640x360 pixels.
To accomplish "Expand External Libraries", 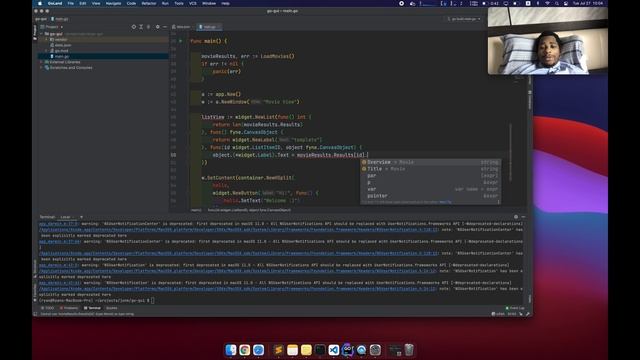I will click(x=42, y=62).
